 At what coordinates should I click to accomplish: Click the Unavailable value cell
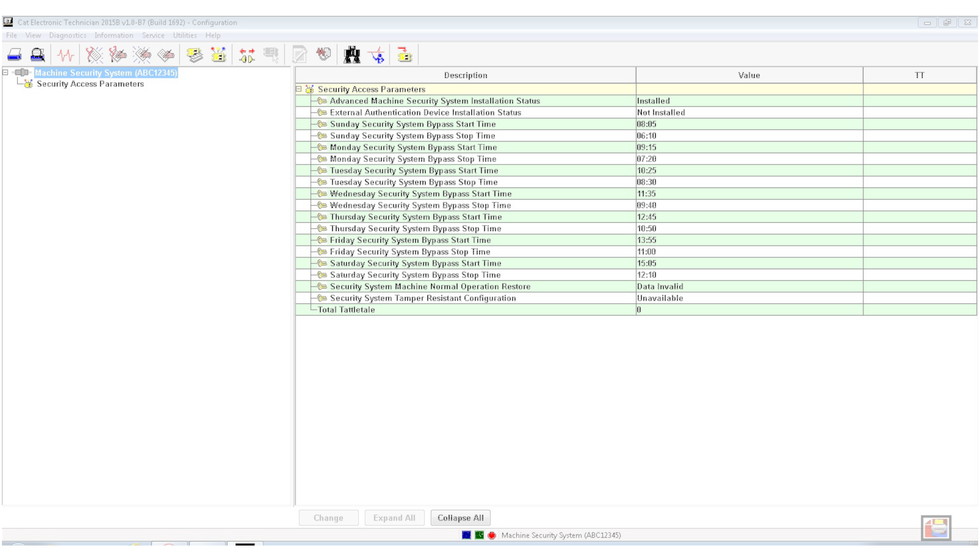tap(749, 298)
